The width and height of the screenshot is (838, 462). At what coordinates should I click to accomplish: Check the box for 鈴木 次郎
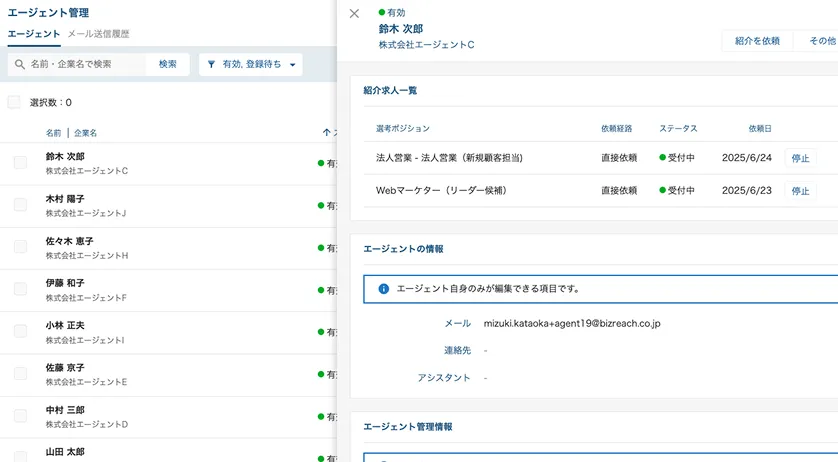coord(20,163)
